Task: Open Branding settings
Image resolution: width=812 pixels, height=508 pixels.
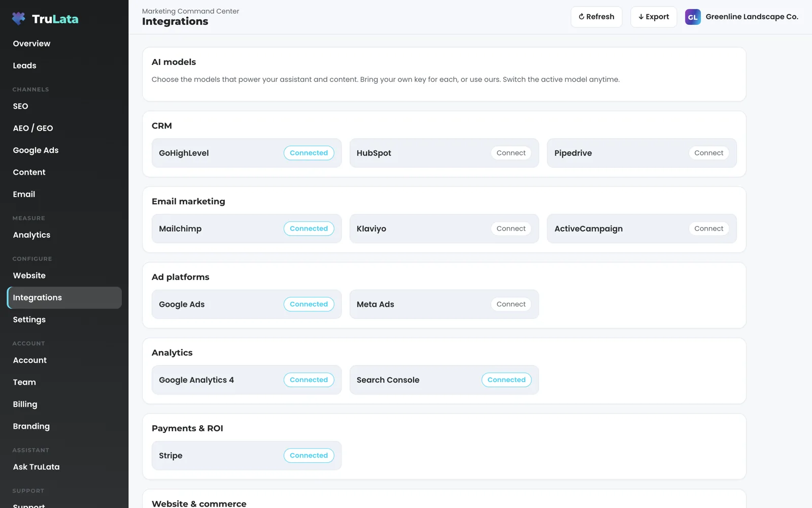Action: [64, 426]
